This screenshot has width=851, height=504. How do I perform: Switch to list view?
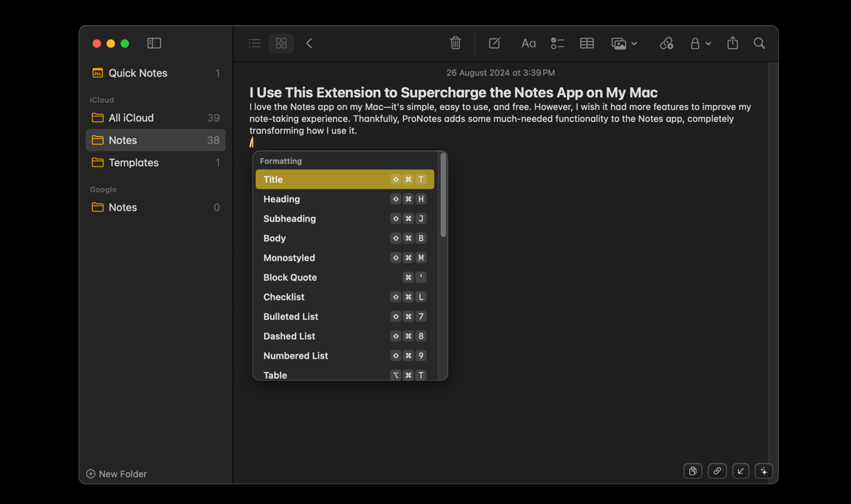pyautogui.click(x=255, y=43)
